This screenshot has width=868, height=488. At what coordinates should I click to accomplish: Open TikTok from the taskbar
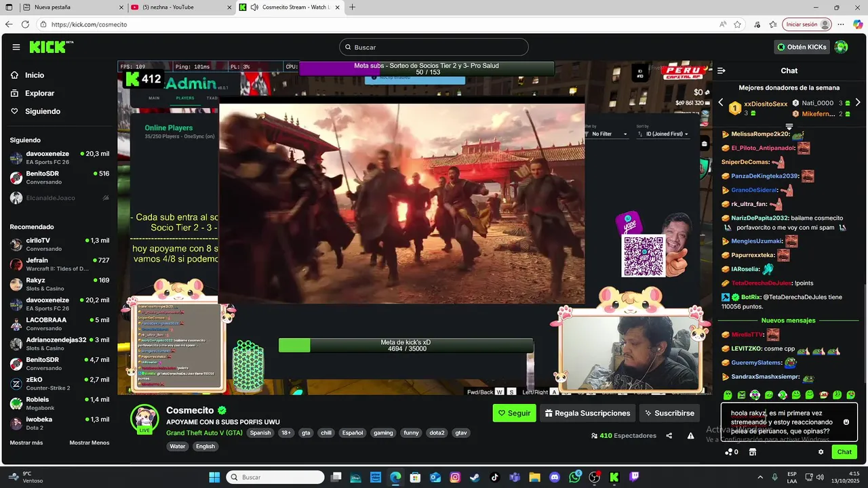[x=494, y=477]
